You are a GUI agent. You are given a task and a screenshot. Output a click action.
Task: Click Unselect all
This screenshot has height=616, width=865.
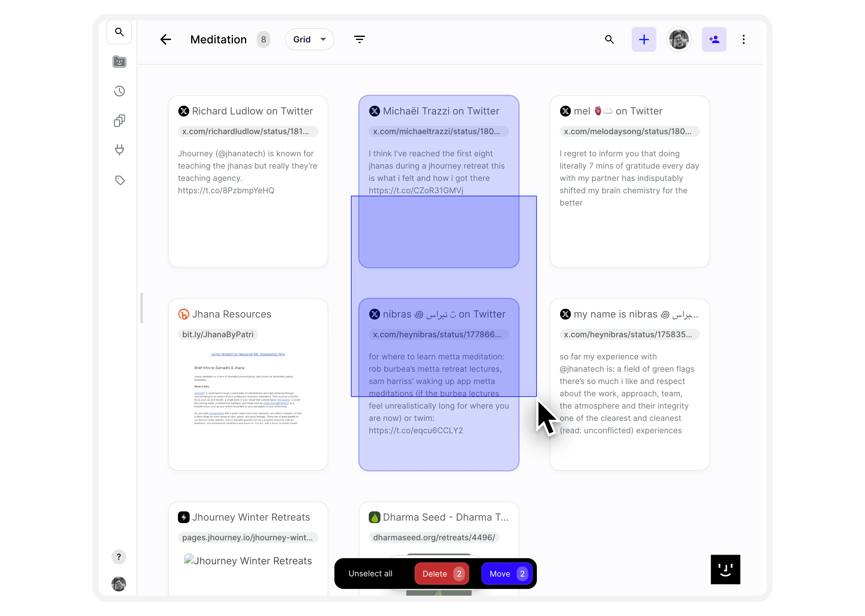point(370,574)
